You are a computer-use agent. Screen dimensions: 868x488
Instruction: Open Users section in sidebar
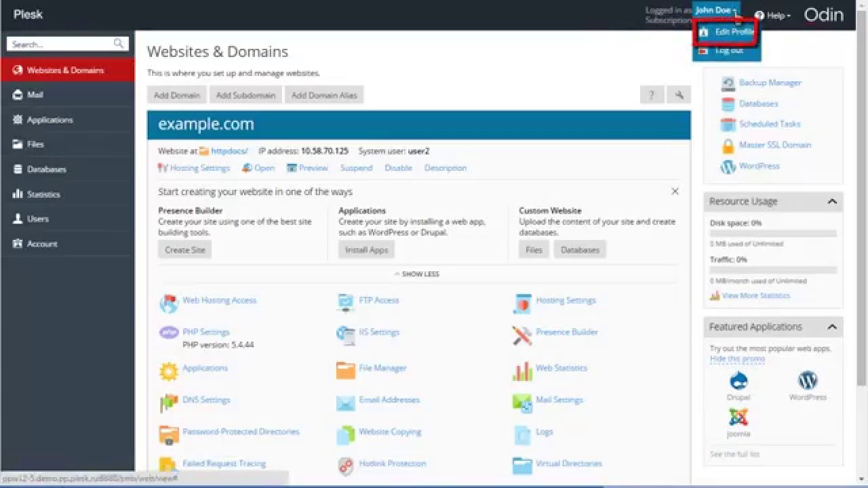point(68,219)
